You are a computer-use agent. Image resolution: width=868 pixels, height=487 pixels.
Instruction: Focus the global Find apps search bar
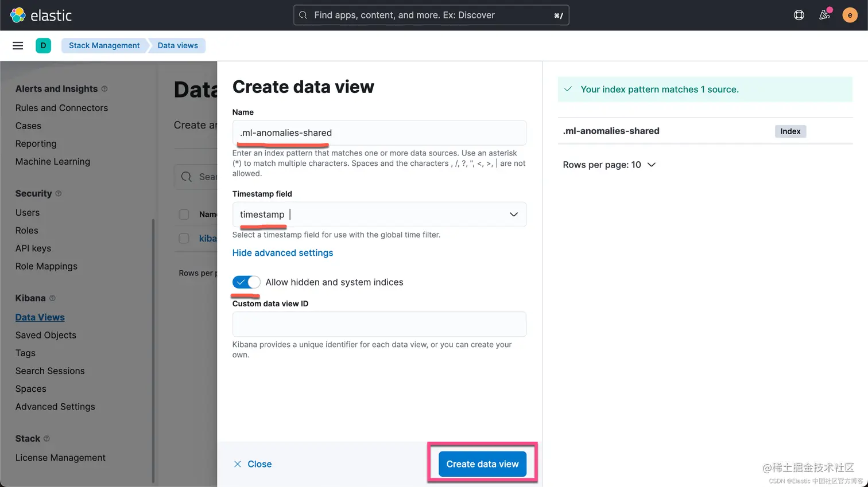(x=431, y=15)
